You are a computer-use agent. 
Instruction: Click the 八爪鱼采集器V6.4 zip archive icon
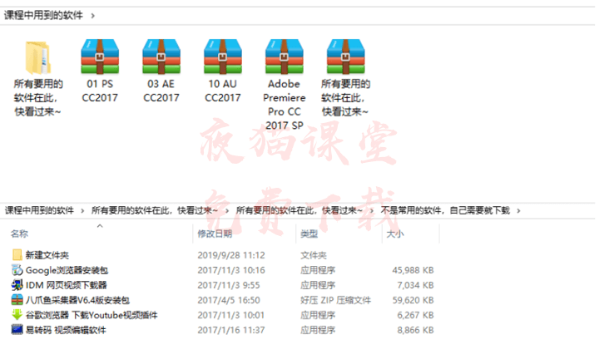tap(17, 300)
